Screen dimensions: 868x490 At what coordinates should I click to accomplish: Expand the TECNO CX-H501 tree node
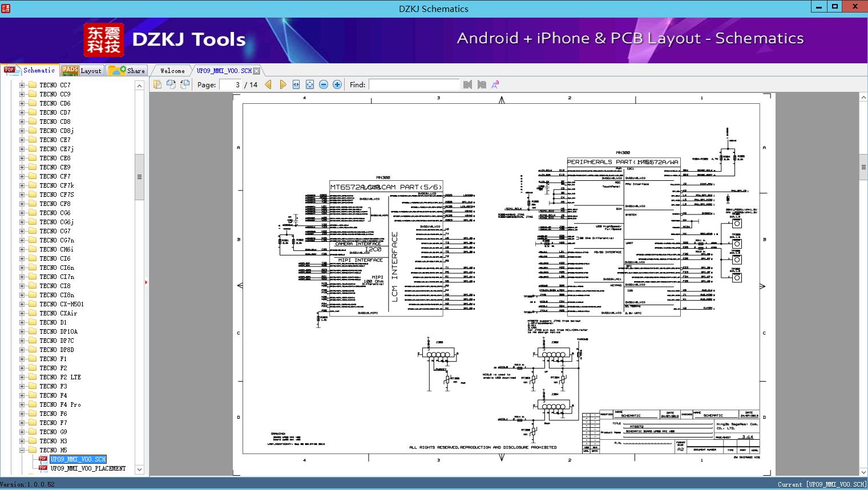[x=22, y=304]
